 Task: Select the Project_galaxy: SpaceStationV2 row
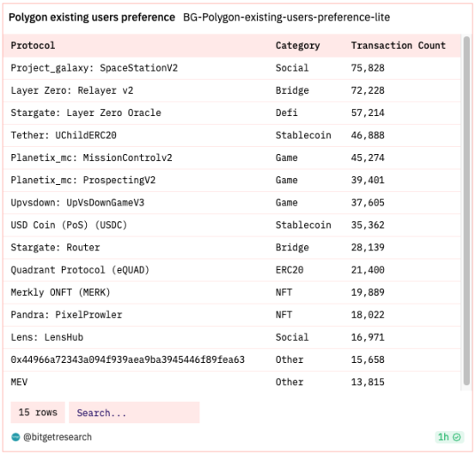(232, 68)
